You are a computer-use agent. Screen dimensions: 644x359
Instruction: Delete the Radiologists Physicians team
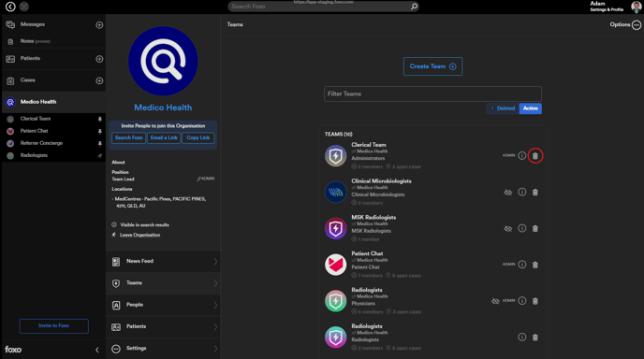pos(535,301)
